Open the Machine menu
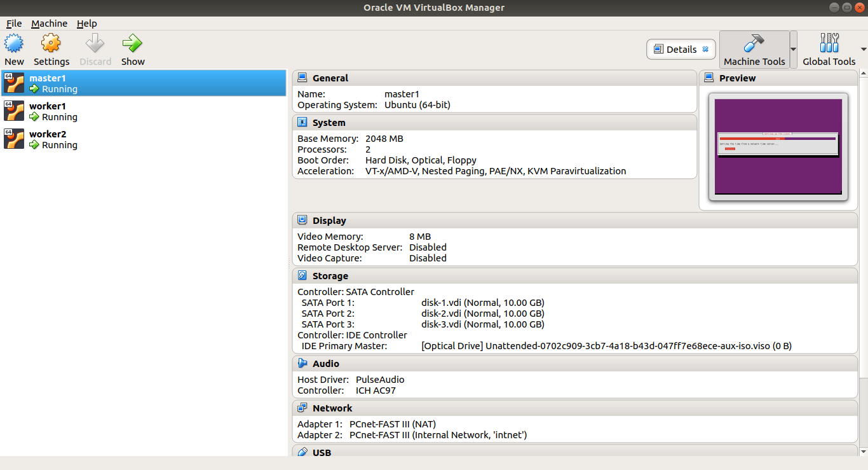 point(49,24)
